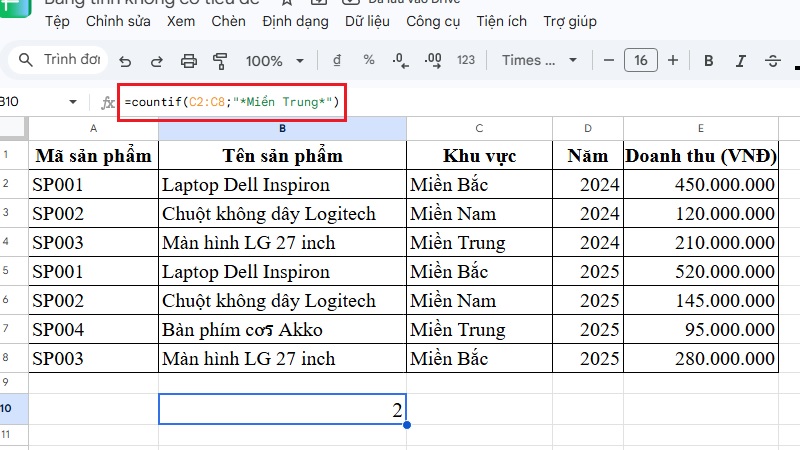Click cell 'Tên sản phẩm' header
The height and width of the screenshot is (450, 800).
(x=282, y=155)
